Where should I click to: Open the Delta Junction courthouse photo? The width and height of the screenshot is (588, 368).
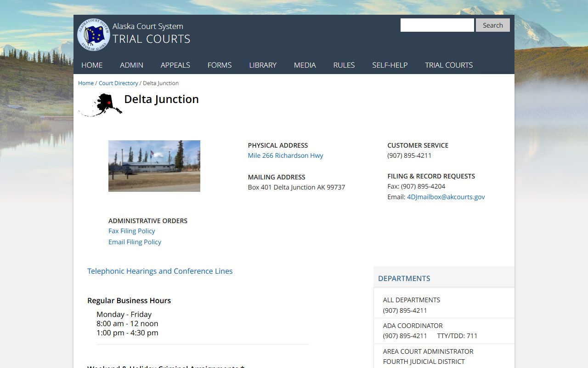[x=154, y=166]
